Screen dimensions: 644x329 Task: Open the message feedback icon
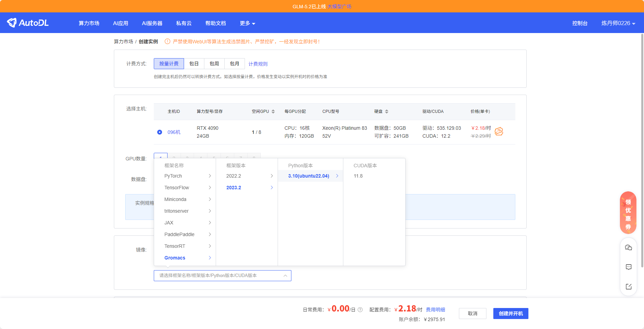629,267
